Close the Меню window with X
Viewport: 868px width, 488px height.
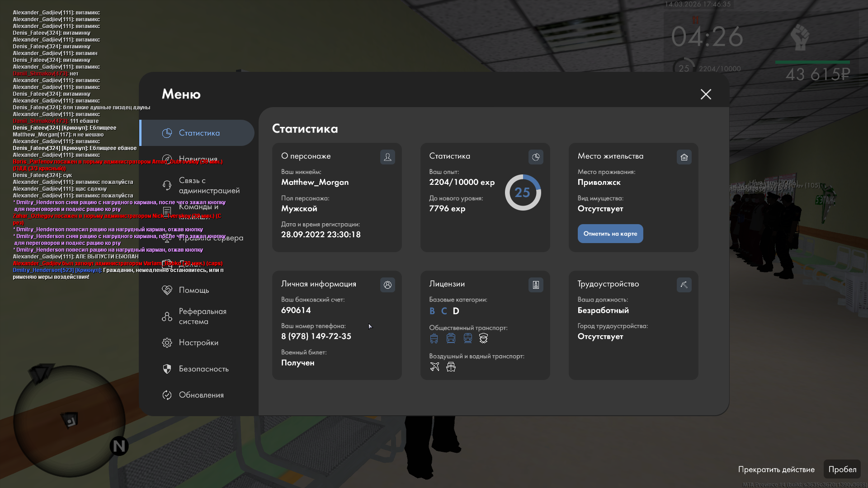[706, 94]
